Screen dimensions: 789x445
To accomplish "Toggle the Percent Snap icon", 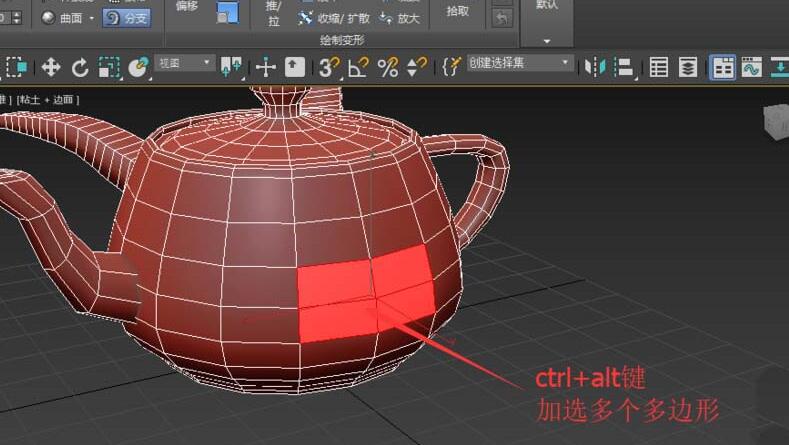I will coord(388,67).
